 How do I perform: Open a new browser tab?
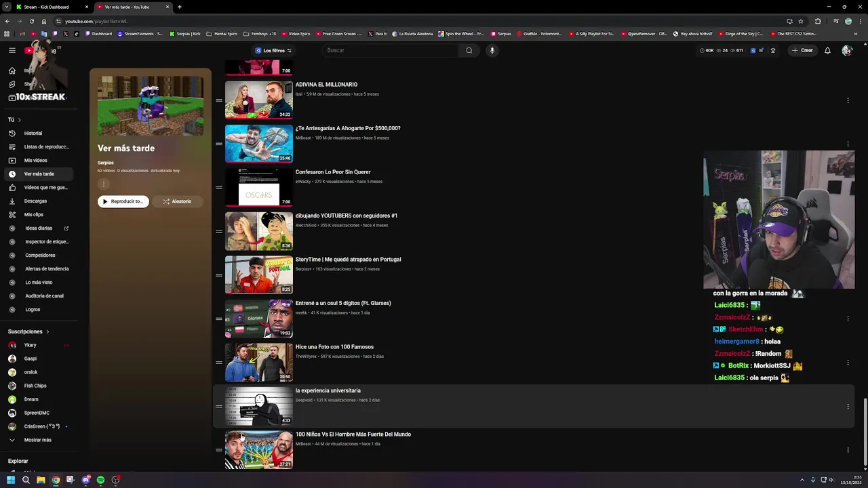(179, 7)
